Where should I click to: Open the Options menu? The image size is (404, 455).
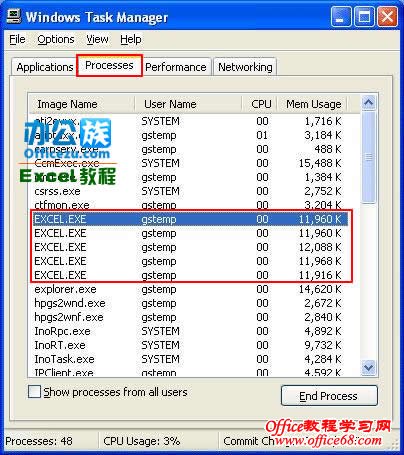pyautogui.click(x=56, y=39)
